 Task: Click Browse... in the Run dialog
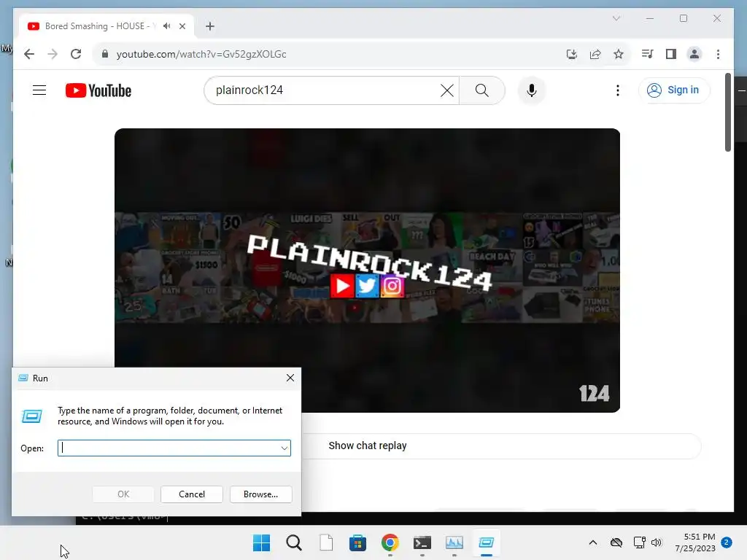(x=260, y=494)
